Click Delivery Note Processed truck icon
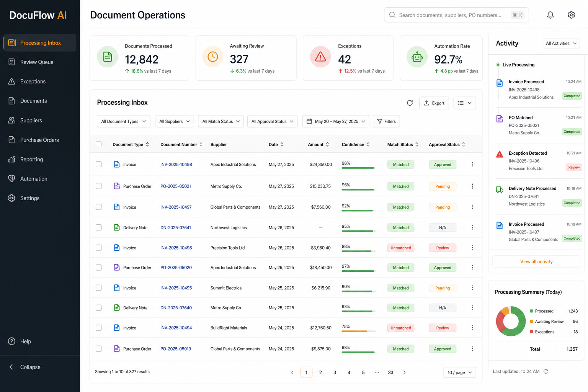588x392 pixels. 500,189
